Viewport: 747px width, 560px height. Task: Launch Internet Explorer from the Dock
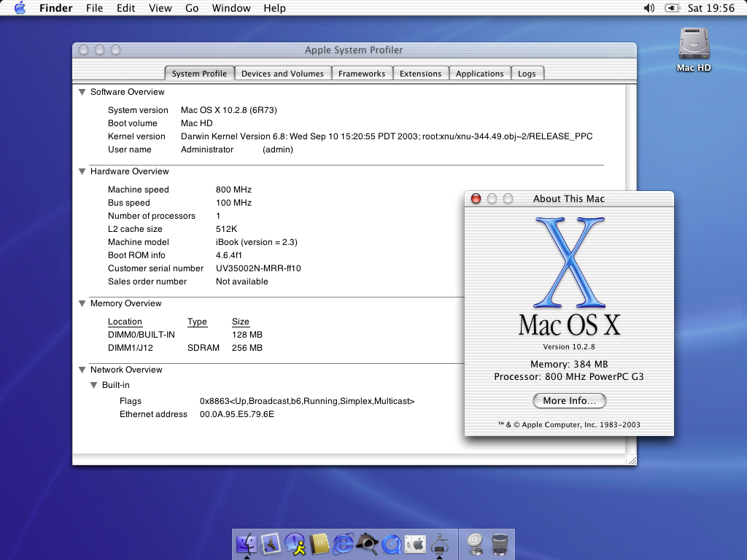coord(343,543)
